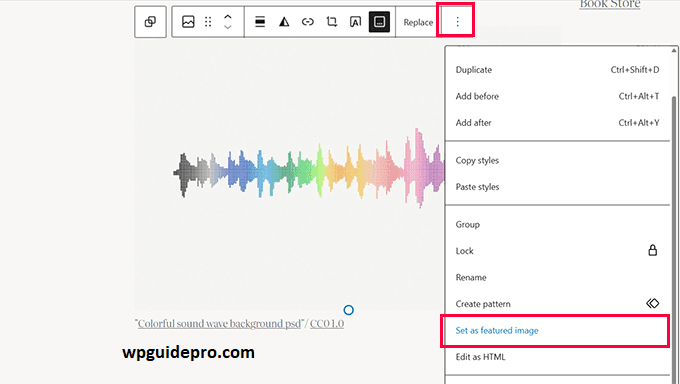Open Colorful sound wave background psd link
The height and width of the screenshot is (384, 680).
tap(219, 324)
